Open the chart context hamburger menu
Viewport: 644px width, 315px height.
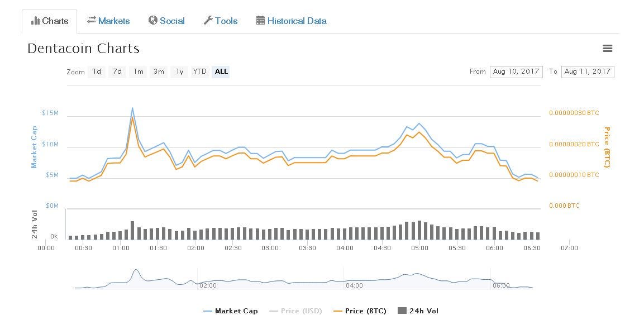pos(608,49)
